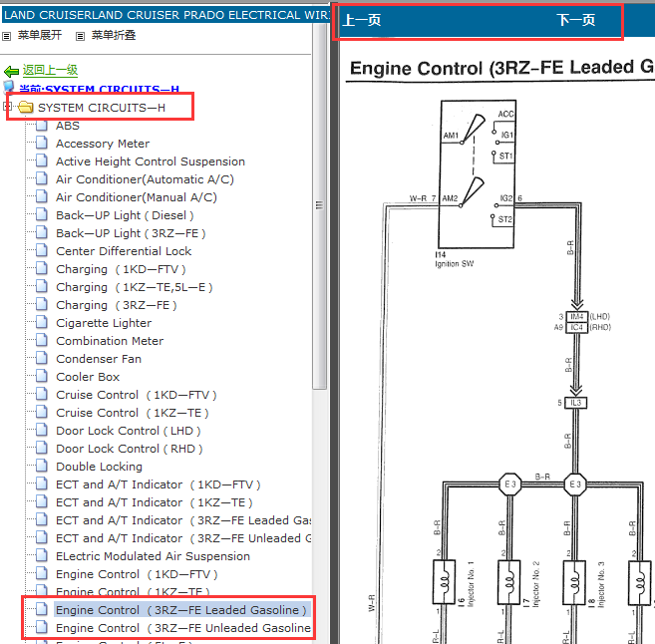Open the ABS circuit page
This screenshot has height=644, width=655.
click(x=68, y=126)
